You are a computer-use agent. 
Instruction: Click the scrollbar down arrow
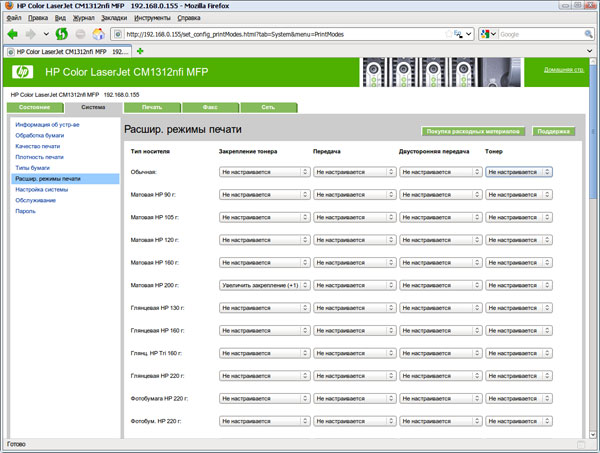point(593,435)
